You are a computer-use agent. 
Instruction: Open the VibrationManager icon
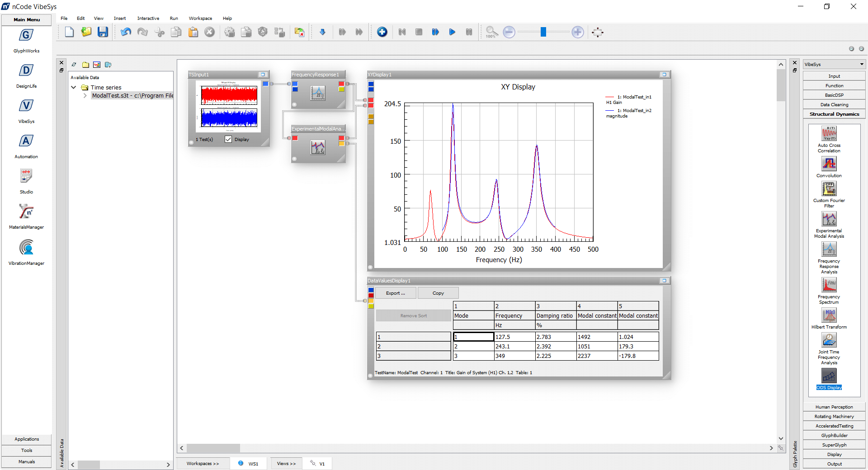(26, 248)
